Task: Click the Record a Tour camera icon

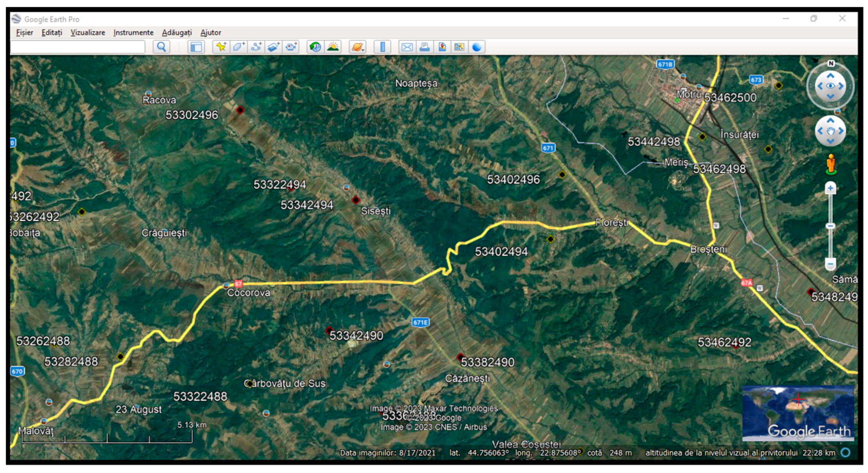Action: [x=291, y=47]
